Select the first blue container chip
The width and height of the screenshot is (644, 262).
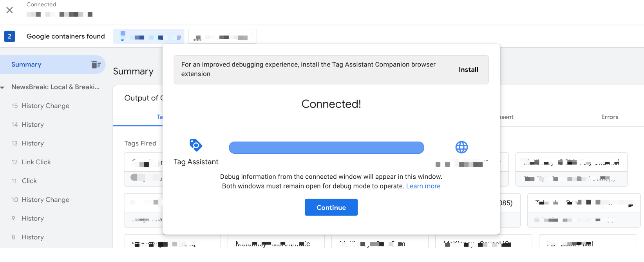click(149, 36)
